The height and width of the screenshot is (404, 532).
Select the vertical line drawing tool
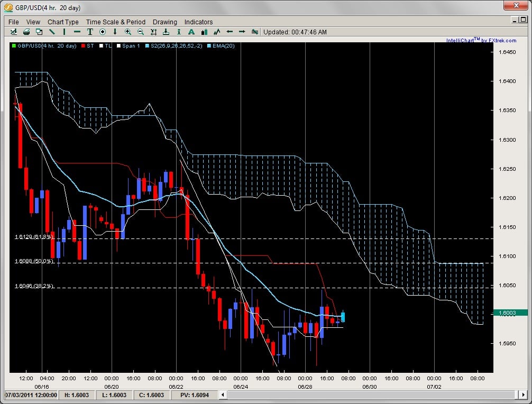pos(64,32)
